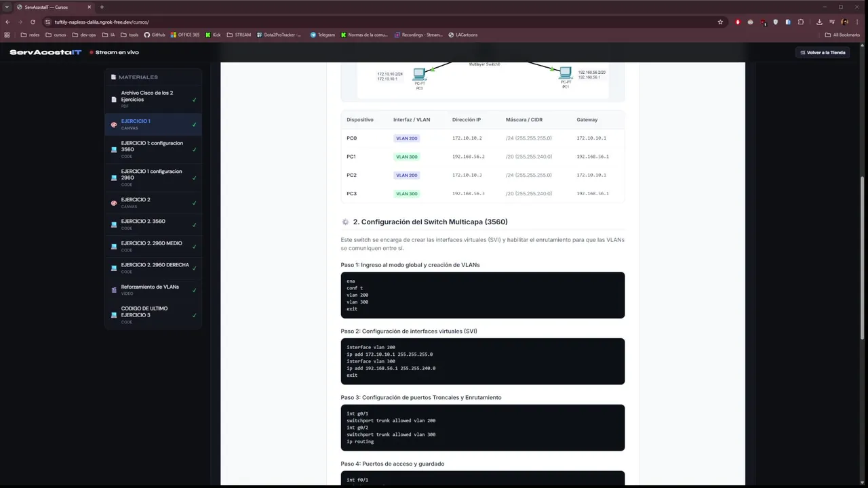Viewport: 868px width, 488px height.
Task: Toggle checkmark for Reforzamiento de VLANs
Action: [194, 289]
